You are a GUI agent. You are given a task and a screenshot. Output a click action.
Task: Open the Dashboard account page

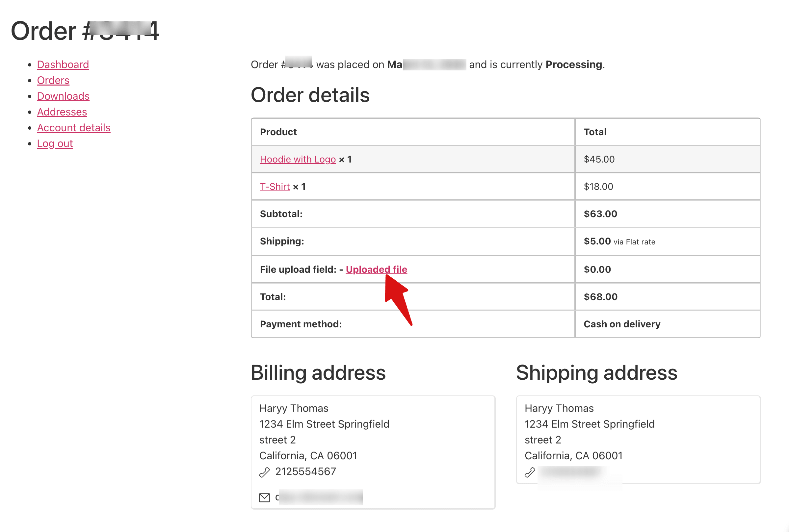click(x=63, y=64)
